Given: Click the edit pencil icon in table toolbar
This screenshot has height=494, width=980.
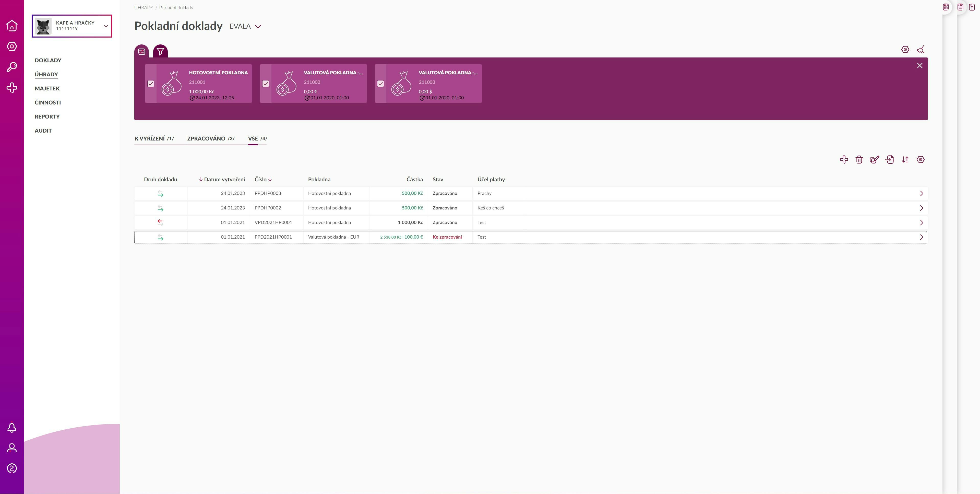Looking at the screenshot, I should click(x=874, y=159).
